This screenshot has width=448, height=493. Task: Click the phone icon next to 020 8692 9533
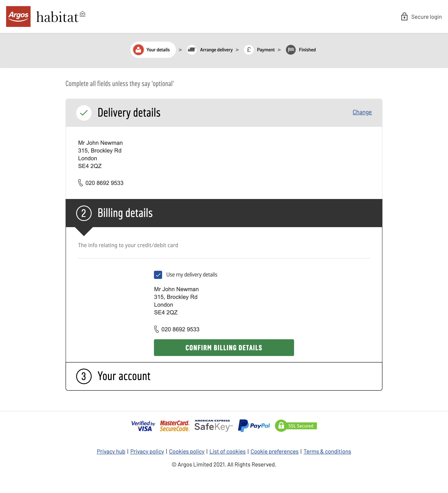tap(81, 183)
